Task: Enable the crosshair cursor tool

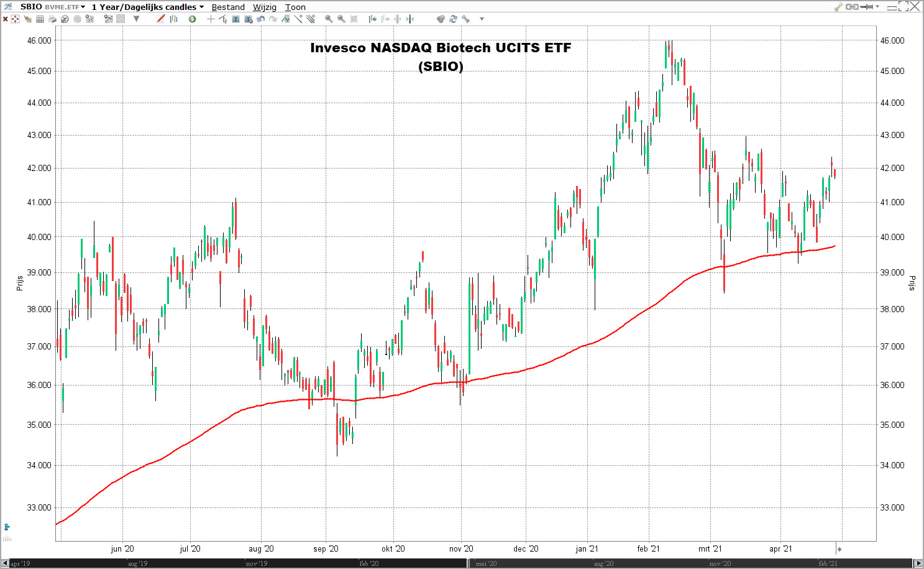Action: (211, 19)
